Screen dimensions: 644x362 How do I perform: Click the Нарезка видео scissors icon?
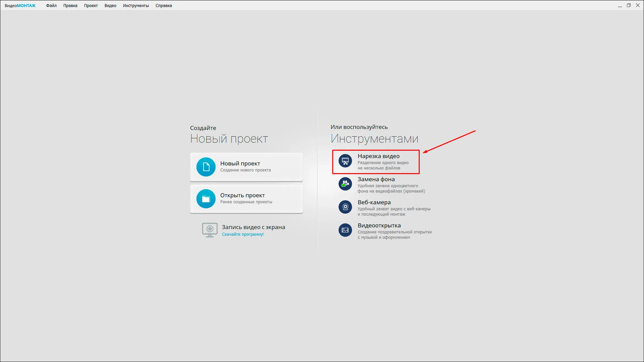(x=345, y=161)
